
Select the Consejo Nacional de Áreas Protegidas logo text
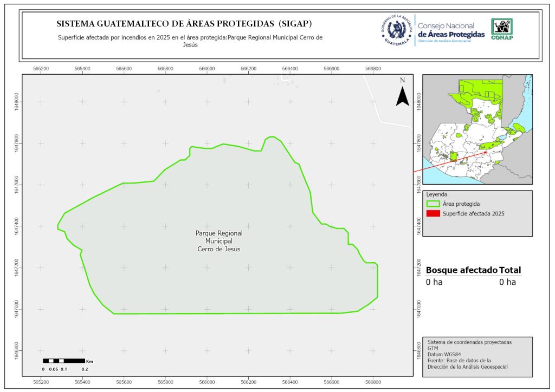tap(451, 30)
